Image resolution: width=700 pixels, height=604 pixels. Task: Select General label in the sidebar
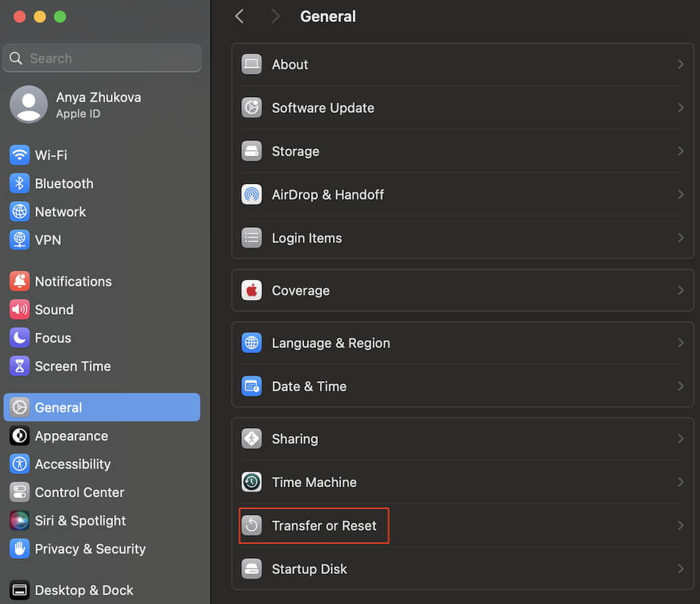pyautogui.click(x=59, y=408)
